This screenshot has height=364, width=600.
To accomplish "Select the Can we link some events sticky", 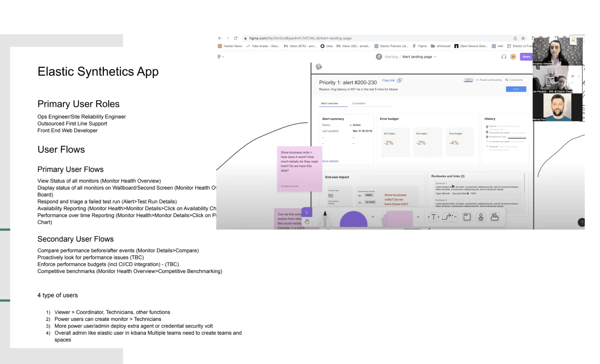I will coord(288,219).
